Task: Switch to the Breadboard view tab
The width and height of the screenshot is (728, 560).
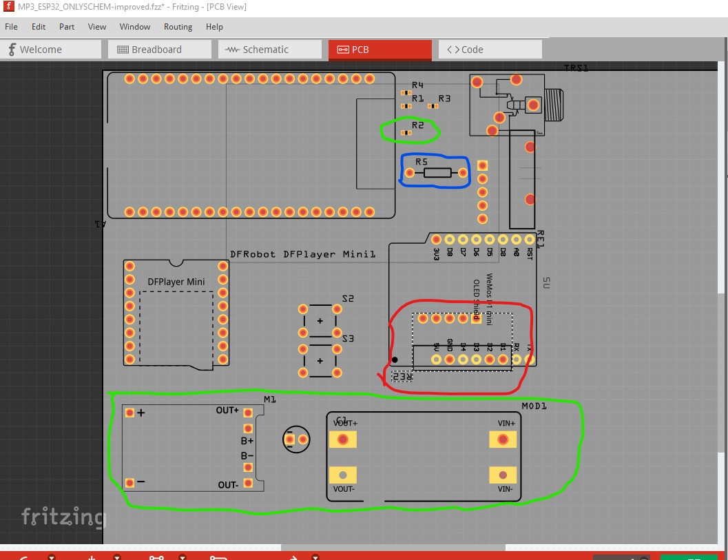Action: [x=159, y=50]
